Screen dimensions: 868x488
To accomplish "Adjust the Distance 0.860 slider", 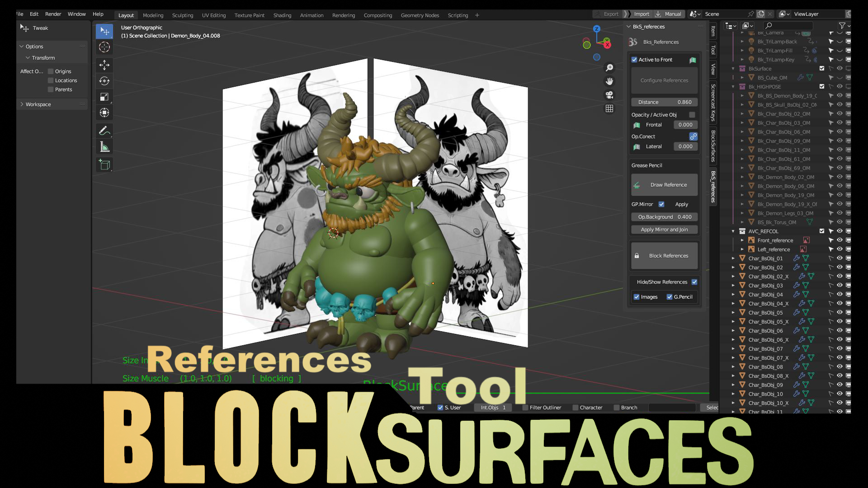I will (665, 102).
